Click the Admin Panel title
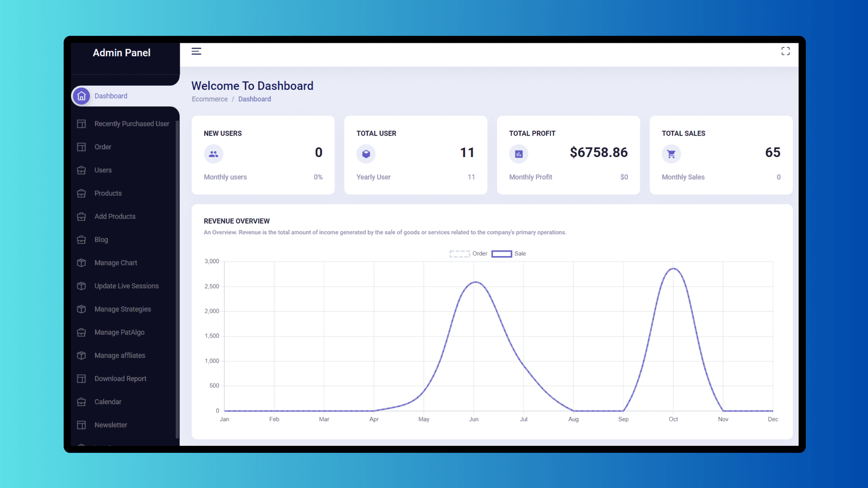868x488 pixels. coord(122,53)
